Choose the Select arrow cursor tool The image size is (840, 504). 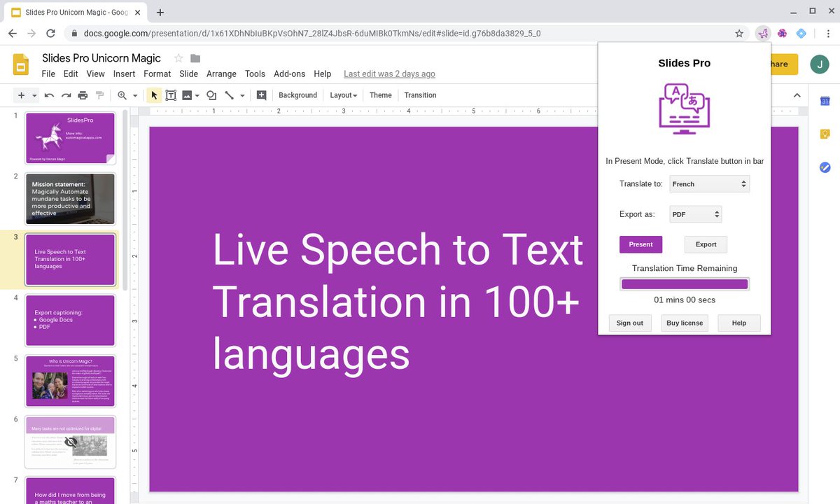[155, 95]
